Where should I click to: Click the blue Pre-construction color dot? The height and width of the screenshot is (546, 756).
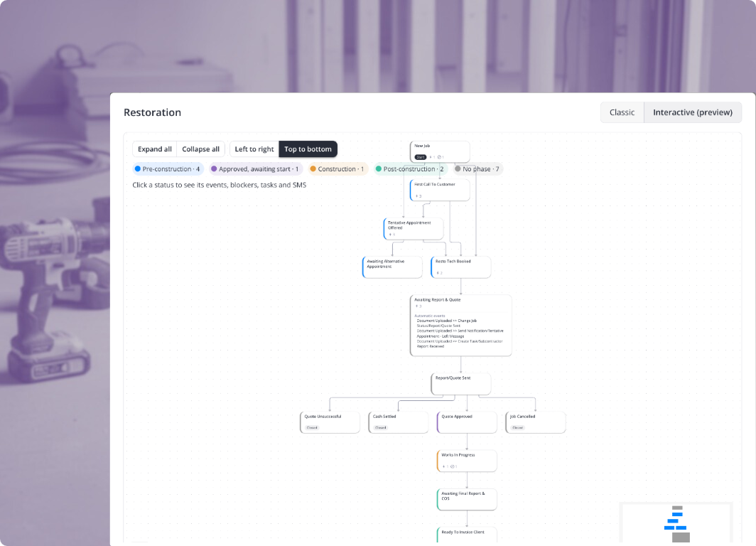click(138, 168)
